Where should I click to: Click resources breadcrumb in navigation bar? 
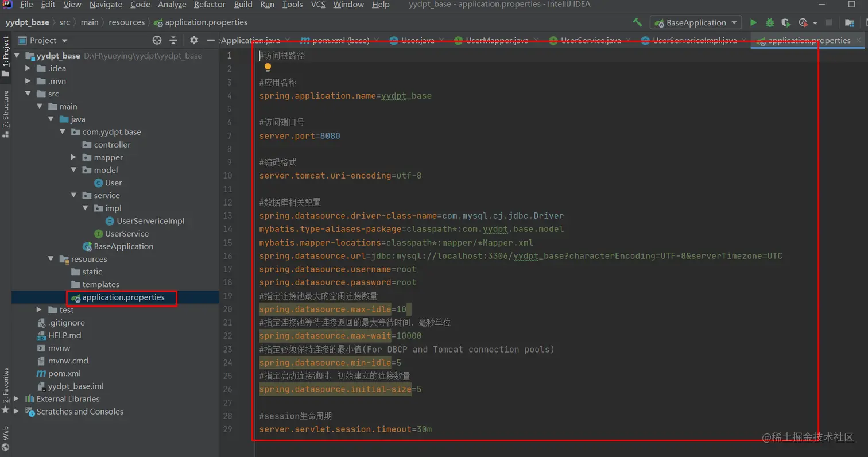(x=126, y=22)
